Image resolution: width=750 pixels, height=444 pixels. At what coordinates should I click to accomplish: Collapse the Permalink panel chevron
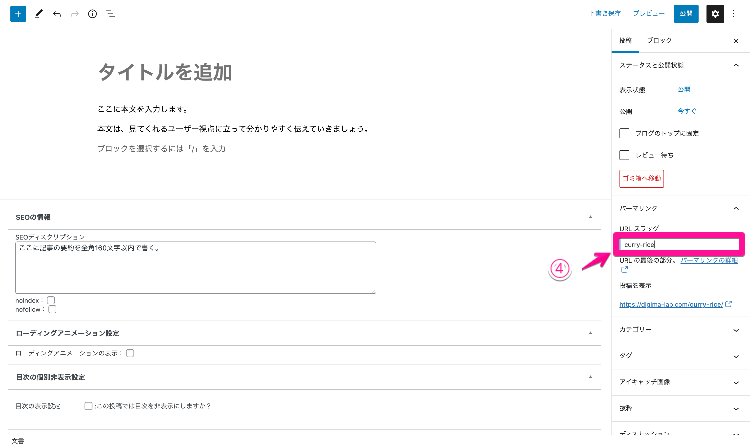(736, 208)
